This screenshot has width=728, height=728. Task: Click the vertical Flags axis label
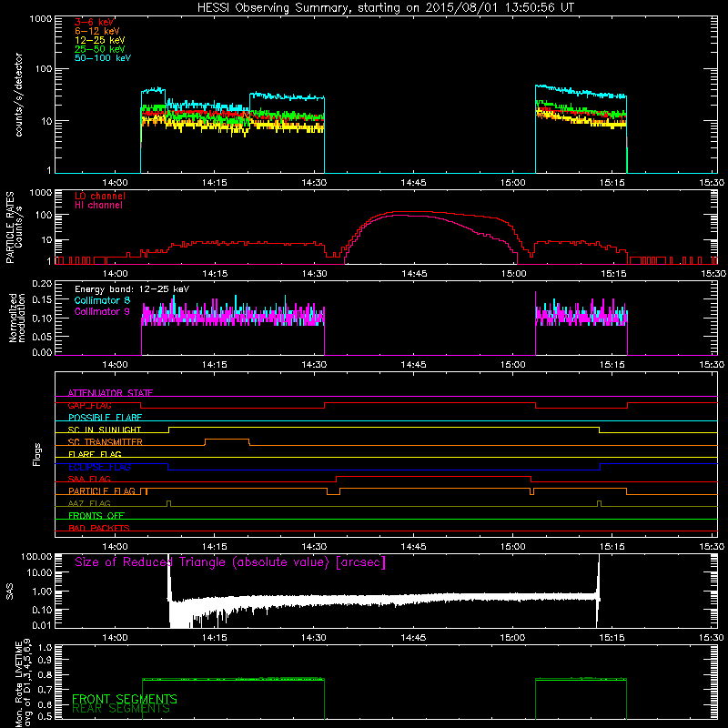[37, 454]
